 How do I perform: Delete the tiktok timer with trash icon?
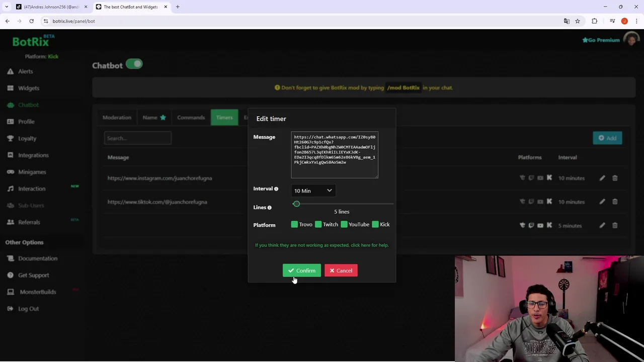[x=615, y=202]
